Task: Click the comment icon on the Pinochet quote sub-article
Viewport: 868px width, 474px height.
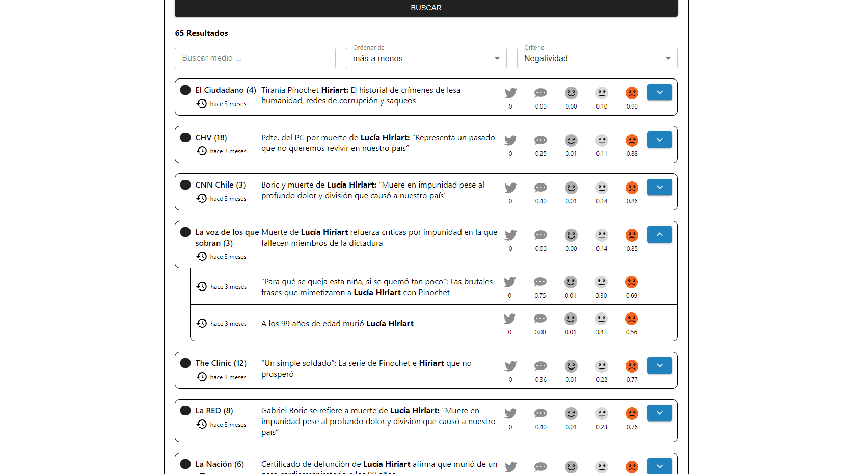Action: [x=540, y=282]
